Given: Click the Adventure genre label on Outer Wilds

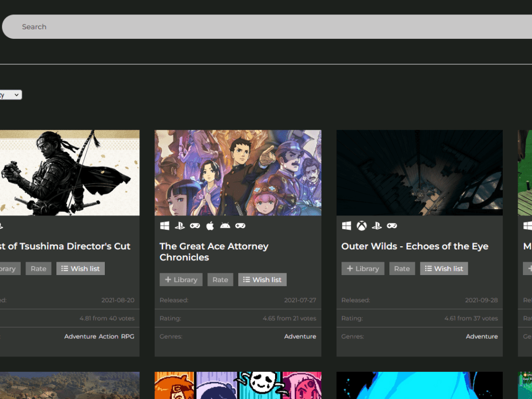Looking at the screenshot, I should coord(481,336).
